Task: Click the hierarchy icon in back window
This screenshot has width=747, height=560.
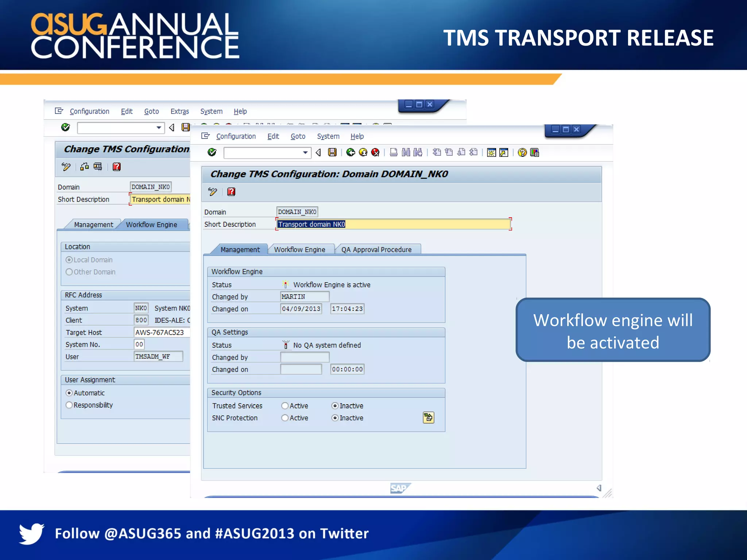Action: tap(85, 167)
